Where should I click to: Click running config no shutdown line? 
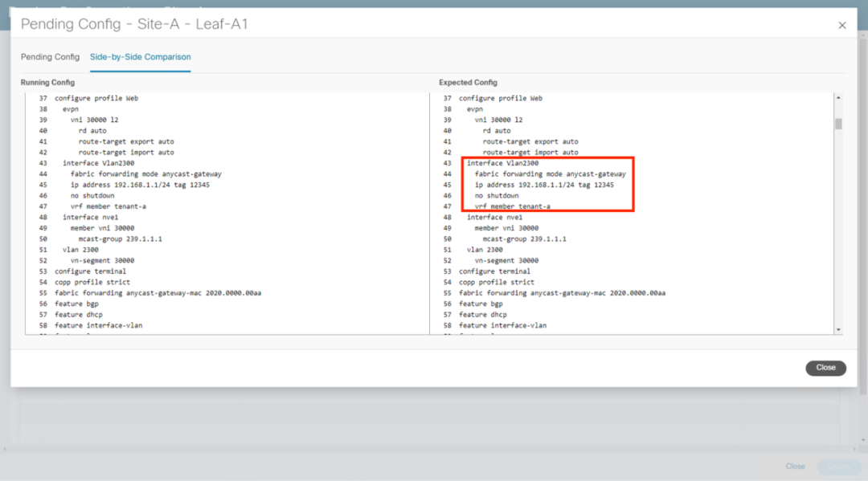tap(92, 196)
